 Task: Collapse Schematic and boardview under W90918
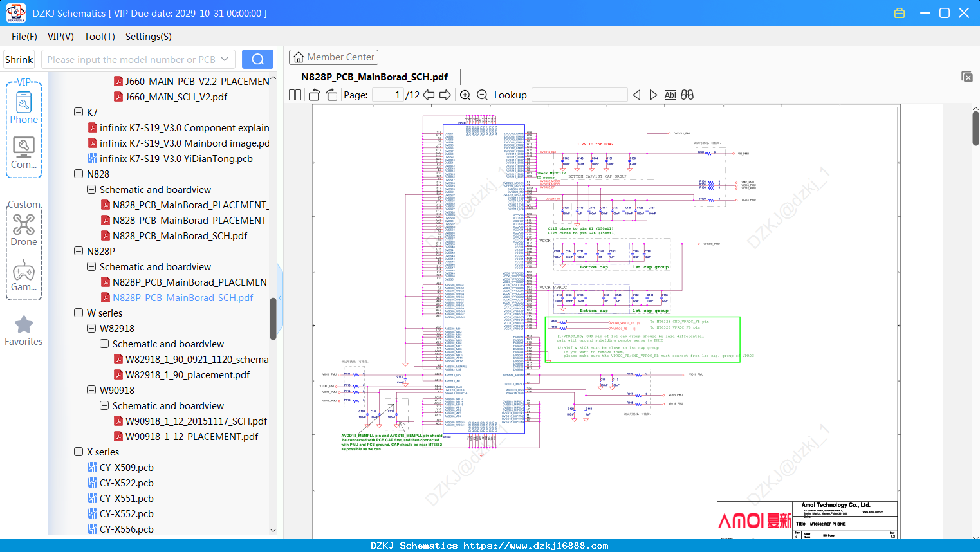point(104,405)
